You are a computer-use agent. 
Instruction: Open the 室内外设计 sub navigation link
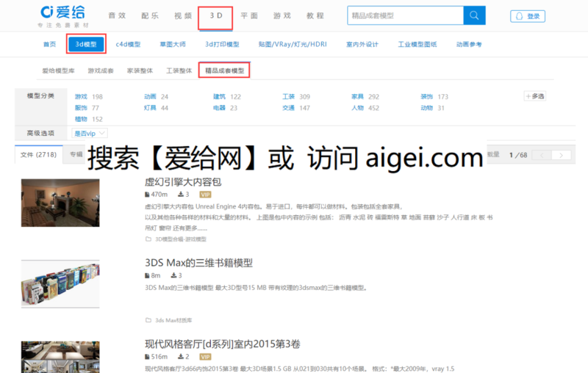[x=362, y=44]
